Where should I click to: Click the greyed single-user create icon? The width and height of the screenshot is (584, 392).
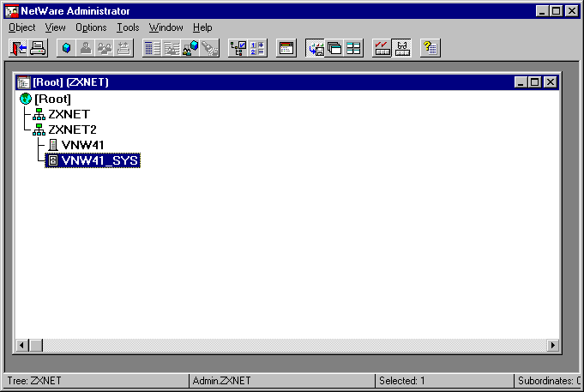coord(86,48)
